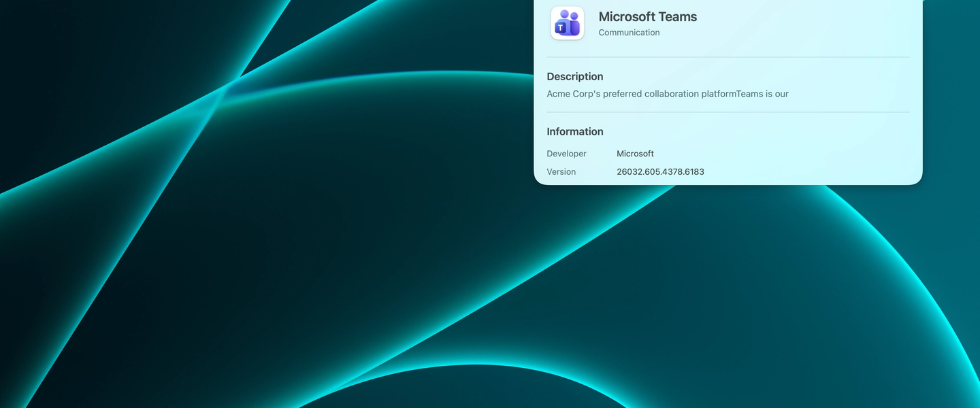Viewport: 980px width, 408px height.
Task: Click the Description heading
Action: (x=575, y=76)
